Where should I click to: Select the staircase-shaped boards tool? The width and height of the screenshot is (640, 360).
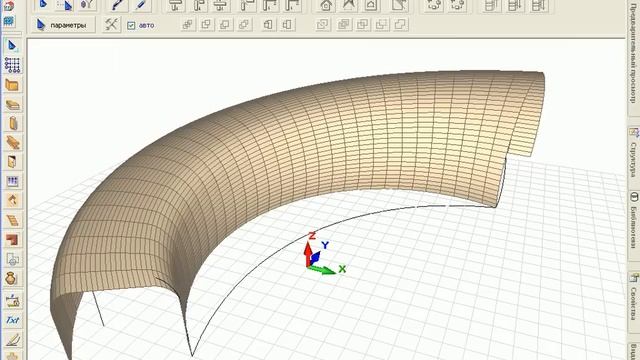point(13,220)
